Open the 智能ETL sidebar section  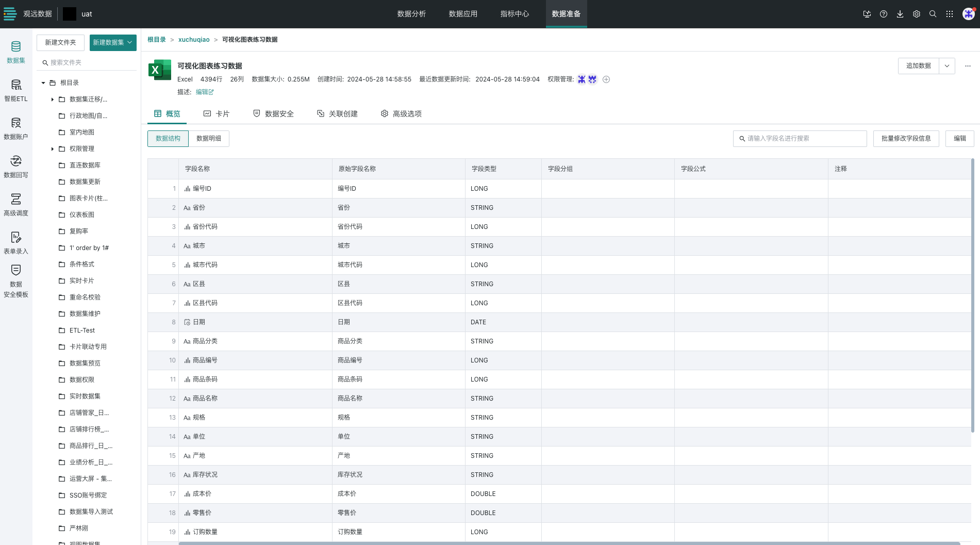tap(16, 90)
